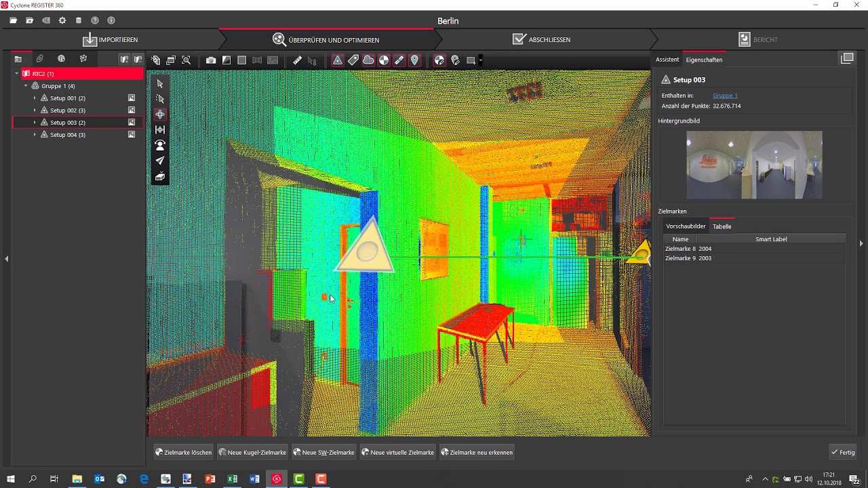The image size is (868, 488).
Task: Click the image icon beside Setup 001
Action: 132,98
